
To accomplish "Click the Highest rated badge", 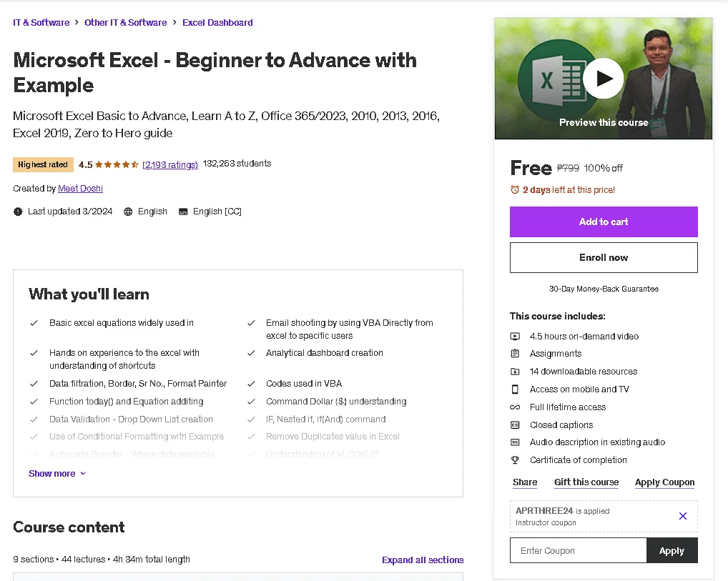I will click(x=43, y=164).
